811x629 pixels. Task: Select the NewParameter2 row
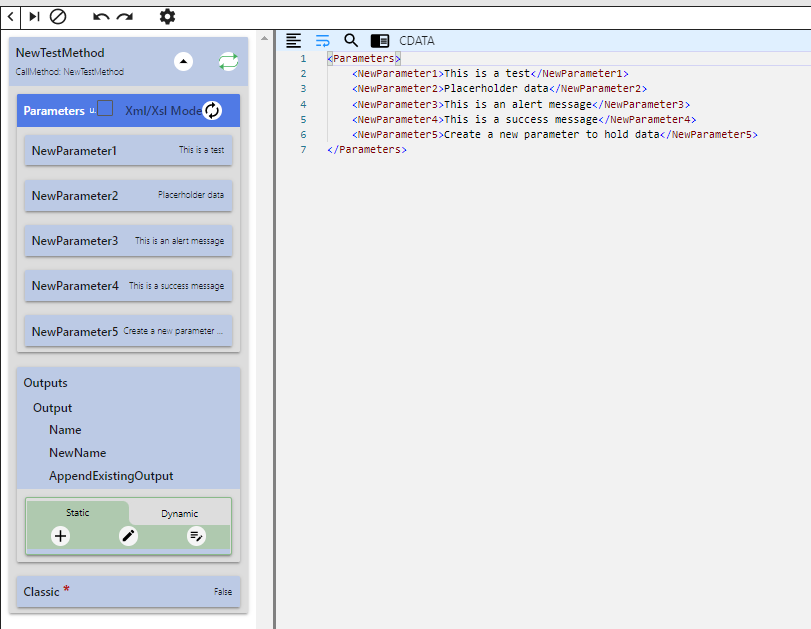click(128, 196)
